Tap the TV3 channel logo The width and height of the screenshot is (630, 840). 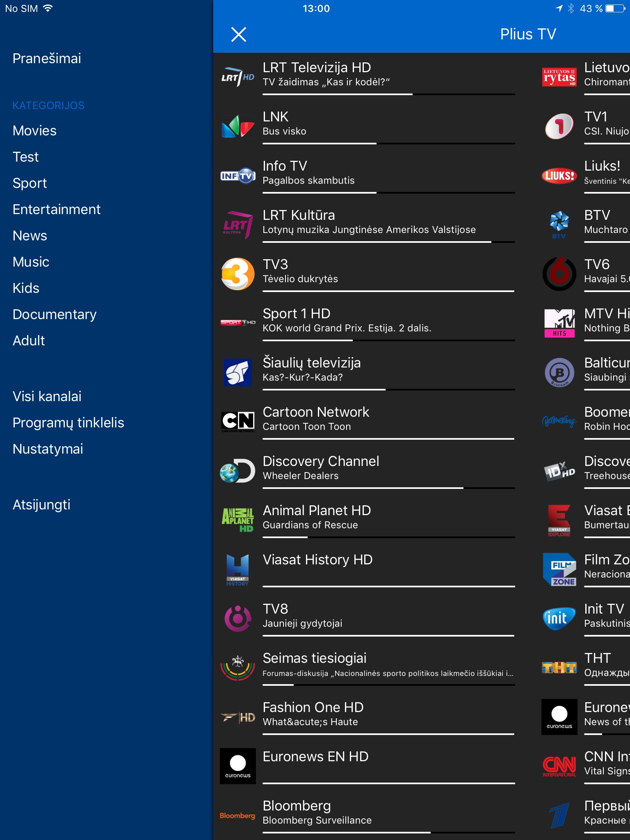click(x=238, y=274)
